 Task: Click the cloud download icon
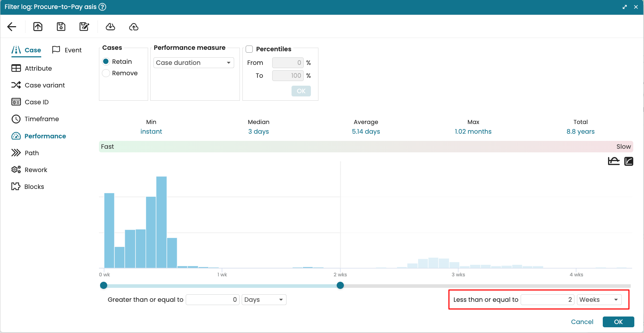110,27
